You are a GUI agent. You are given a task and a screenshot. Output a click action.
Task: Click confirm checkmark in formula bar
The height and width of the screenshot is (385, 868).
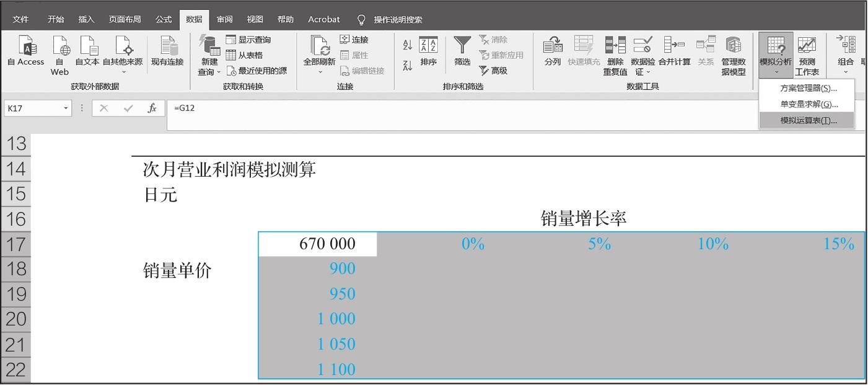coord(128,108)
